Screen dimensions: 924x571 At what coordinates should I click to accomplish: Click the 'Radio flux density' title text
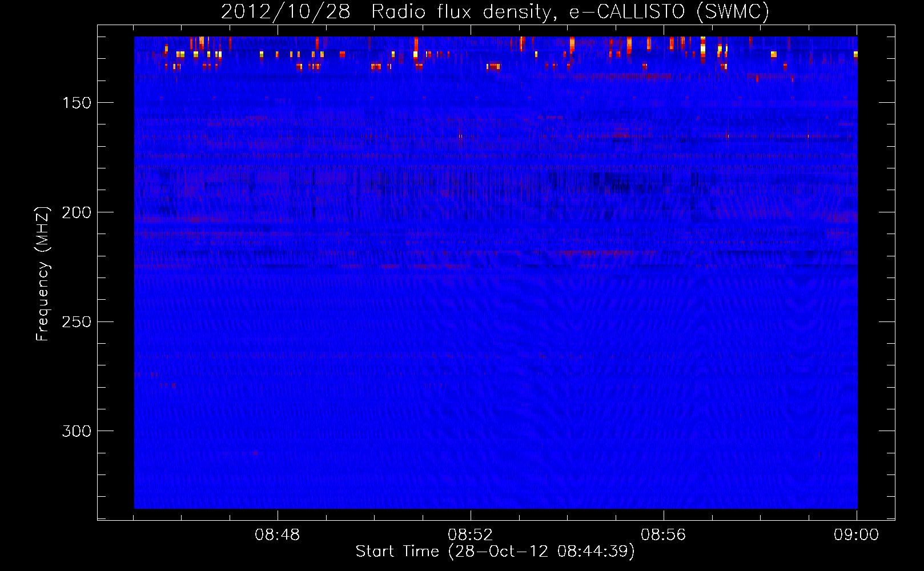[464, 12]
